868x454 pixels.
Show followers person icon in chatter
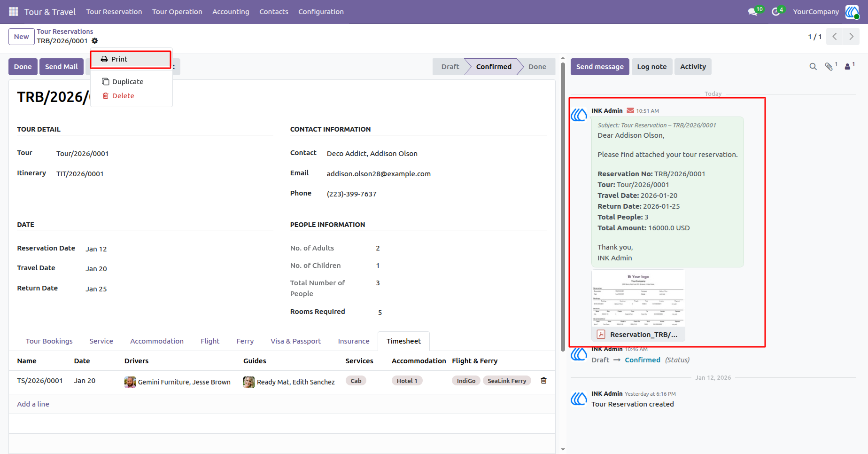click(x=848, y=67)
